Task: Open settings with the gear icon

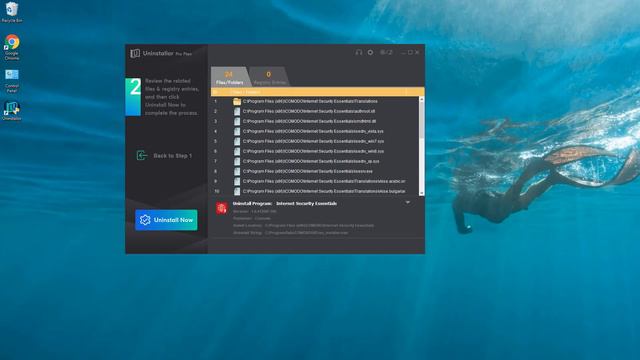Action: (x=370, y=52)
